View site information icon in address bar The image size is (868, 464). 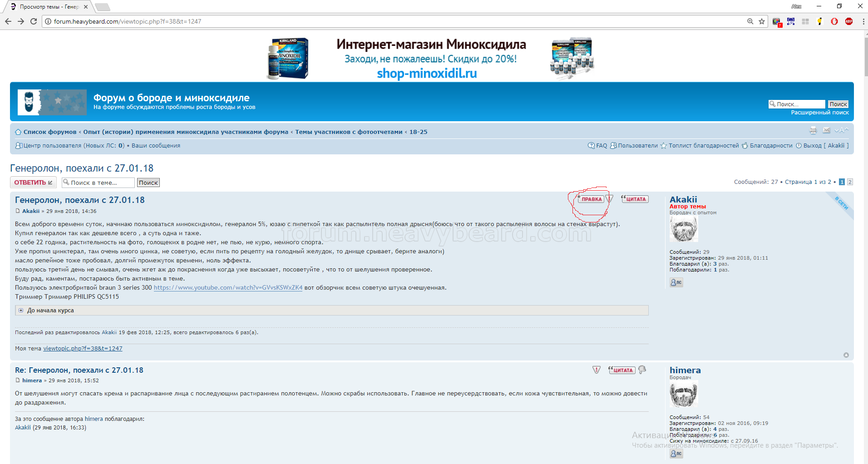(x=48, y=21)
